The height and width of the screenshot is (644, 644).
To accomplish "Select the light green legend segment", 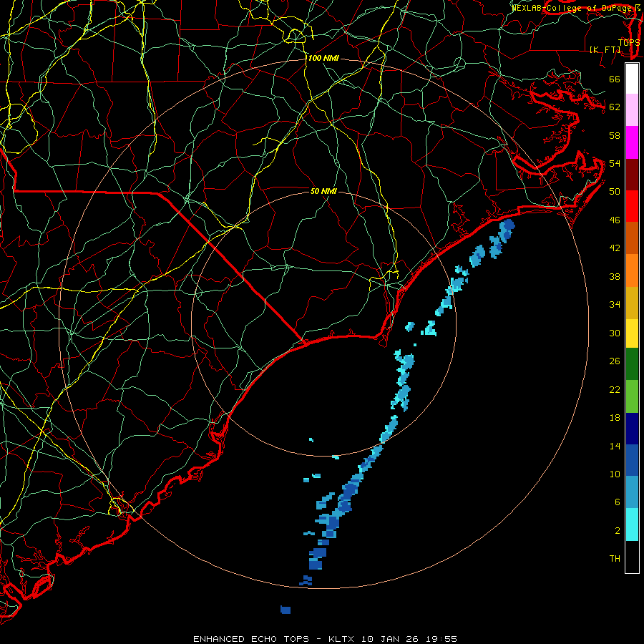I will 632,396.
